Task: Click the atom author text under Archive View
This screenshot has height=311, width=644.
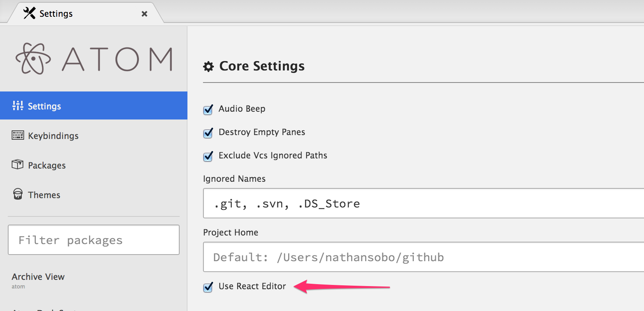Action: 18,286
